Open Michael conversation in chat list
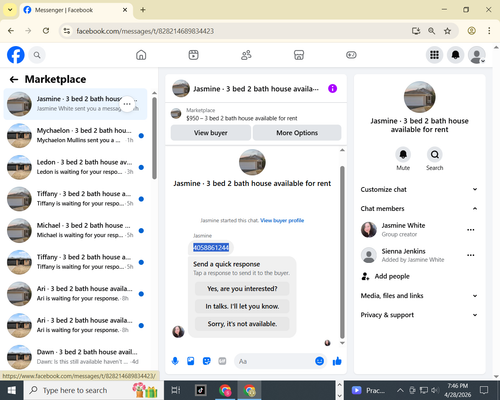The image size is (500, 400). (x=75, y=231)
